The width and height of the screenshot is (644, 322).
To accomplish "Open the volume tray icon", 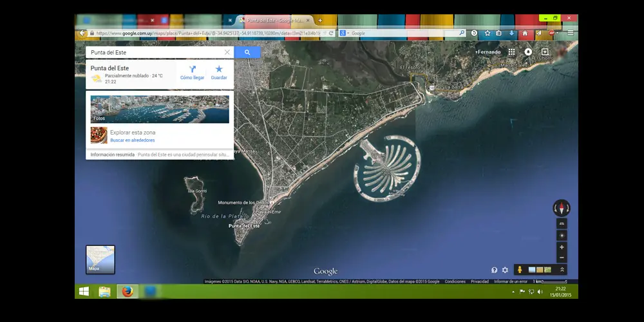I will click(x=540, y=292).
